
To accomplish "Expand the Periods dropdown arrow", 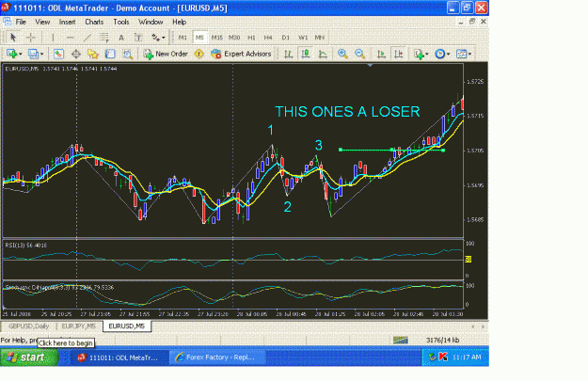I will [x=448, y=55].
